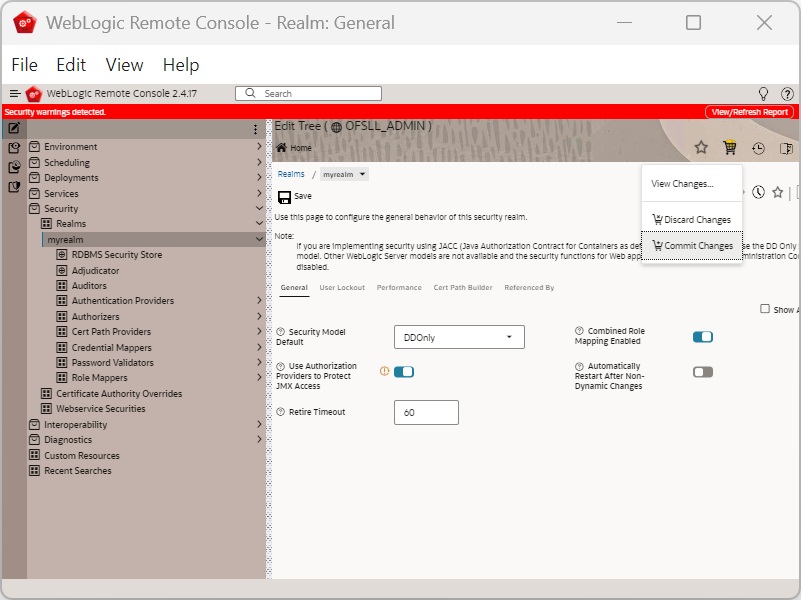
Task: Expand the Deployments tree node
Action: click(x=259, y=178)
